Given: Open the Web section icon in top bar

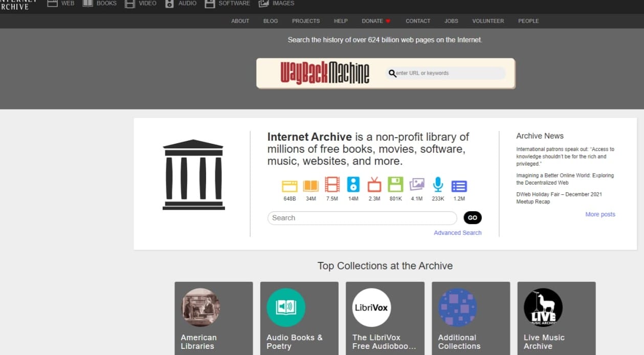Looking at the screenshot, I should click(52, 3).
